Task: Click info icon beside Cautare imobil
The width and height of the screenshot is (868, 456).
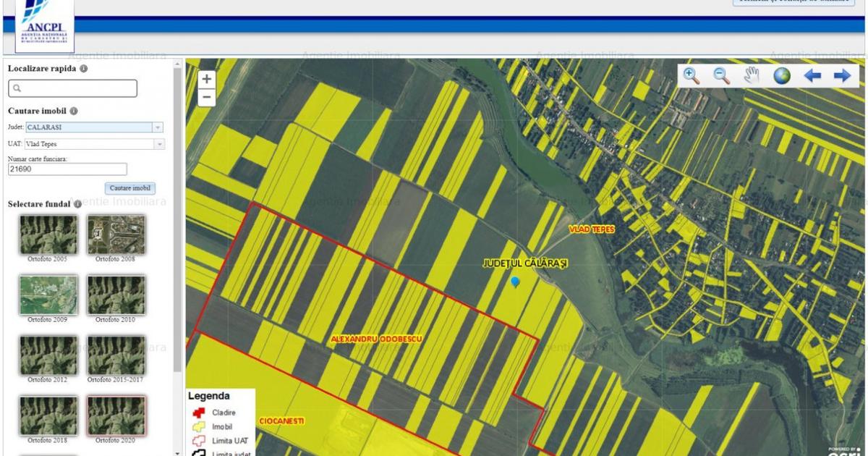Action: click(74, 111)
